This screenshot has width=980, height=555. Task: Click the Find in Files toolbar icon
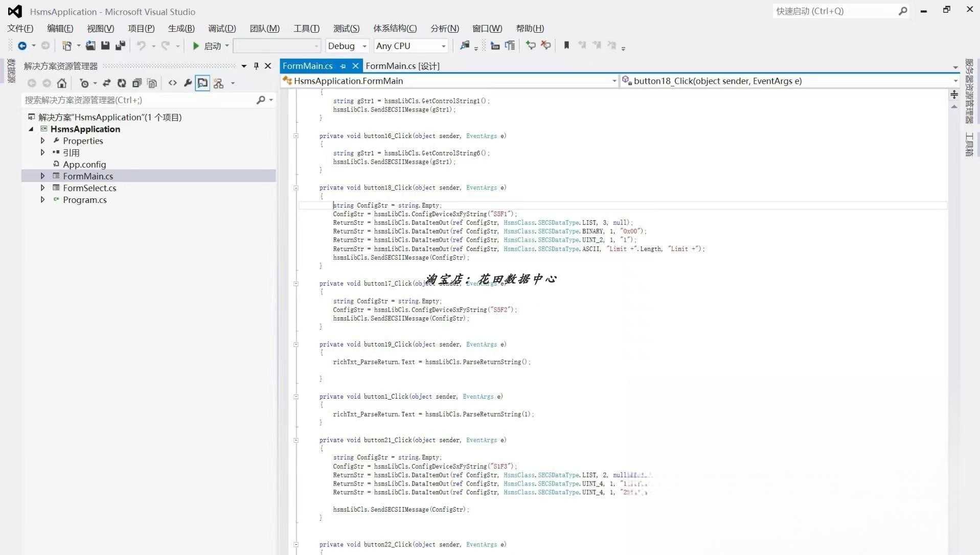(465, 45)
